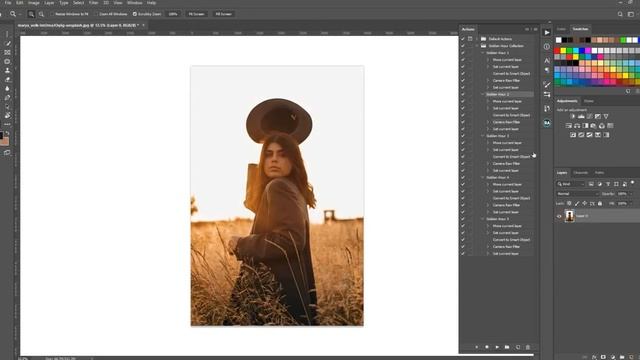Choose the Zoom In mode in options bar
640x360 pixels.
tap(31, 14)
